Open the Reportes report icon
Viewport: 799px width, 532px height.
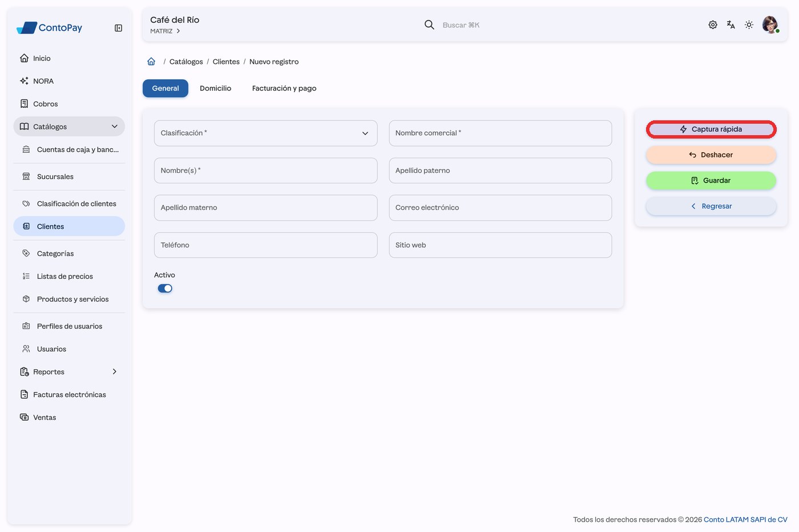coord(24,372)
